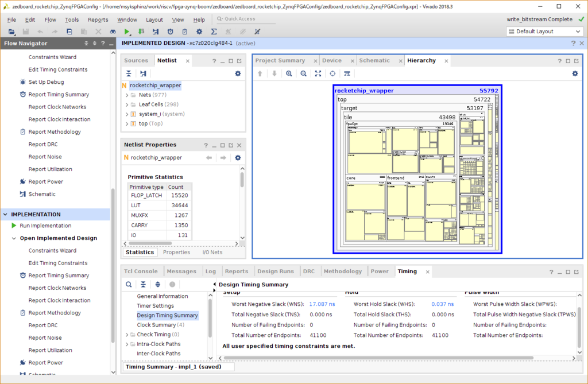Select Inter-Clock Paths in timing tree
Screen dimensions: 588x384
[x=158, y=354]
